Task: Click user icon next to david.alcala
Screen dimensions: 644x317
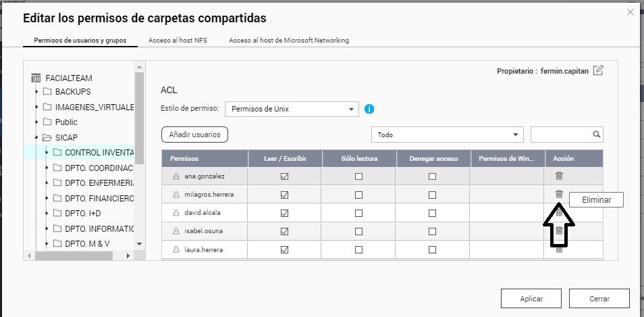Action: pyautogui.click(x=177, y=213)
